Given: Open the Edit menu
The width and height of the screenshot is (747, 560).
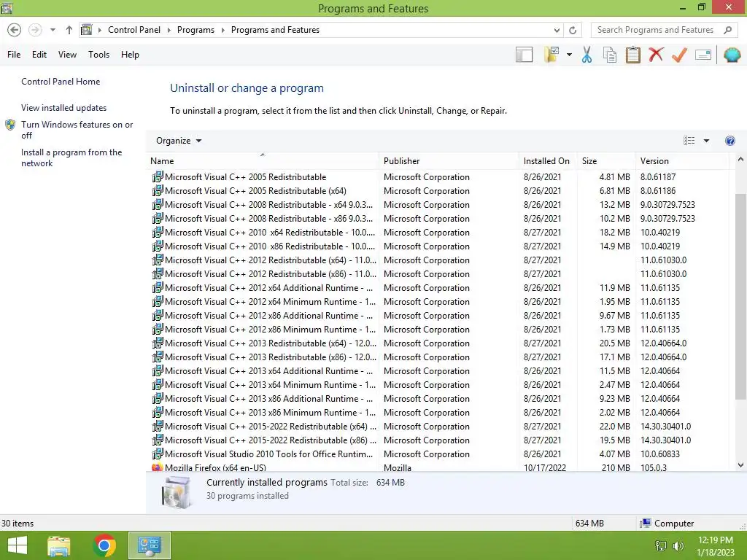Looking at the screenshot, I should 39,54.
